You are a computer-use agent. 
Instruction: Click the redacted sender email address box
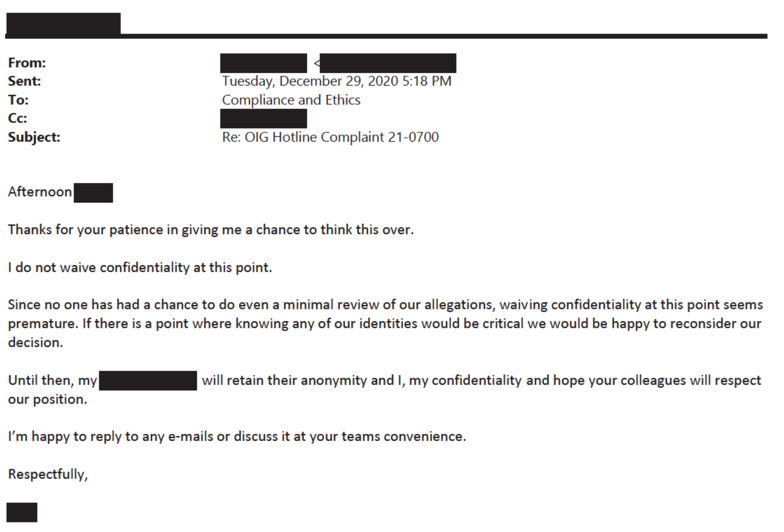[388, 63]
